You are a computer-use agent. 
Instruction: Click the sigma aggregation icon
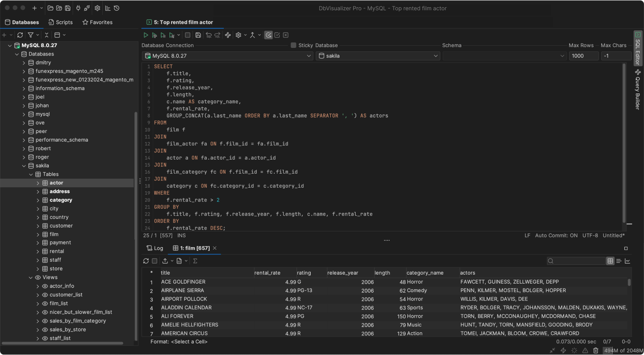[x=195, y=261]
